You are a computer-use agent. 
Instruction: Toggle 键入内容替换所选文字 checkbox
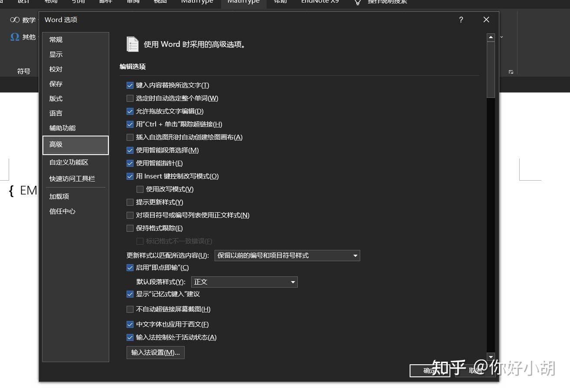[130, 85]
